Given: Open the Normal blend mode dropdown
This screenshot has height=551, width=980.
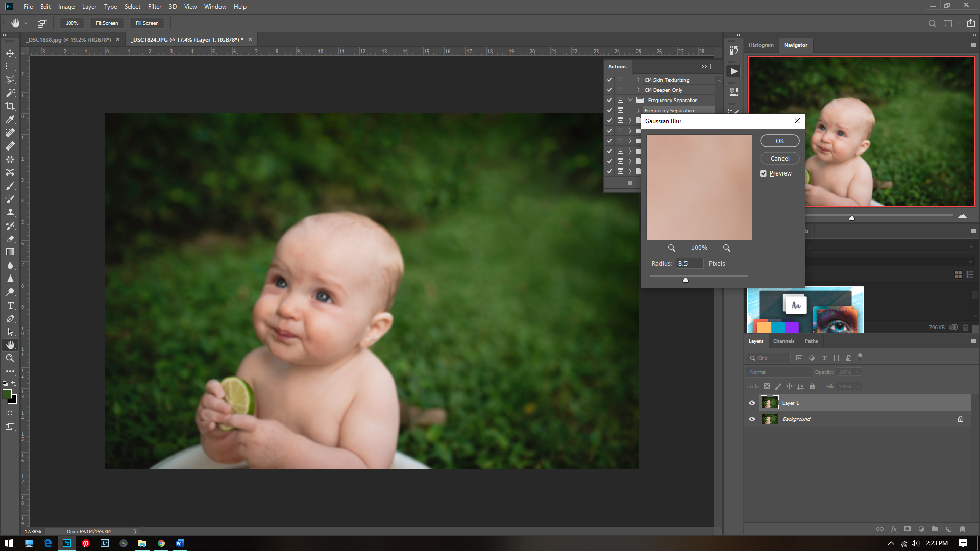Looking at the screenshot, I should pos(778,372).
